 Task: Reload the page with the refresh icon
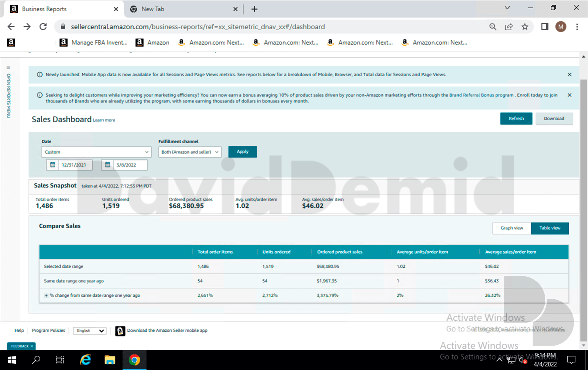43,27
